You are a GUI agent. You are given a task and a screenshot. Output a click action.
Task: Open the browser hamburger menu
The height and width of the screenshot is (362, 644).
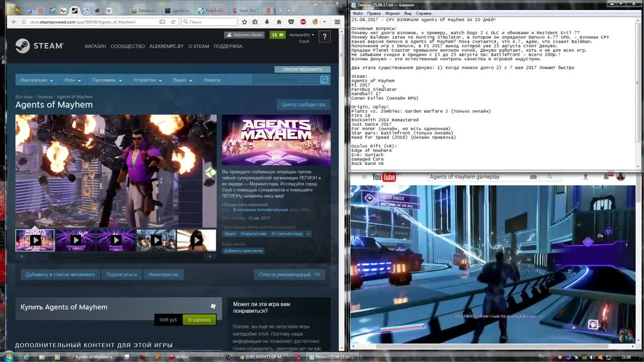click(337, 22)
